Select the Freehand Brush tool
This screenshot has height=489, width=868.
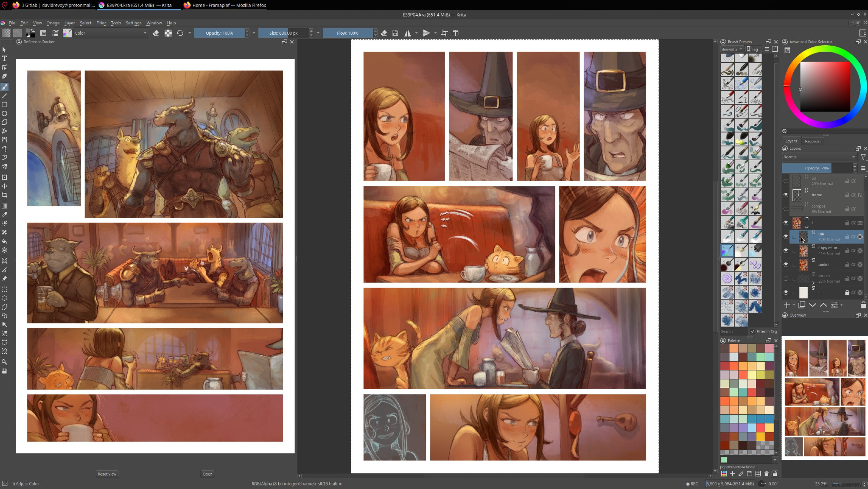[4, 87]
